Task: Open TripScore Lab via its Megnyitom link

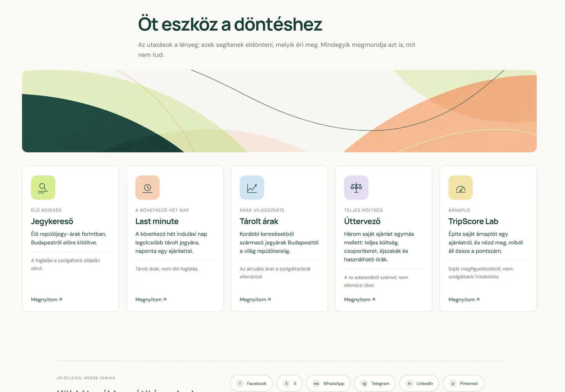Action: coord(464,299)
